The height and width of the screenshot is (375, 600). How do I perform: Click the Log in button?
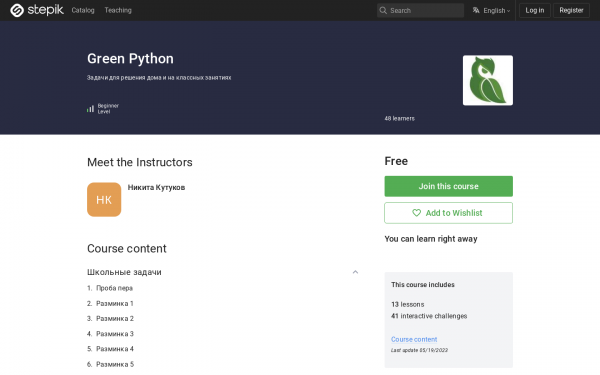point(535,10)
